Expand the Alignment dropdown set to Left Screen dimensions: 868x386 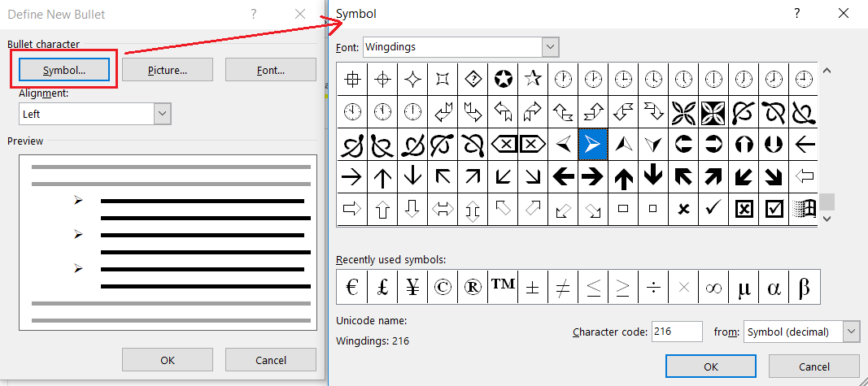point(162,115)
